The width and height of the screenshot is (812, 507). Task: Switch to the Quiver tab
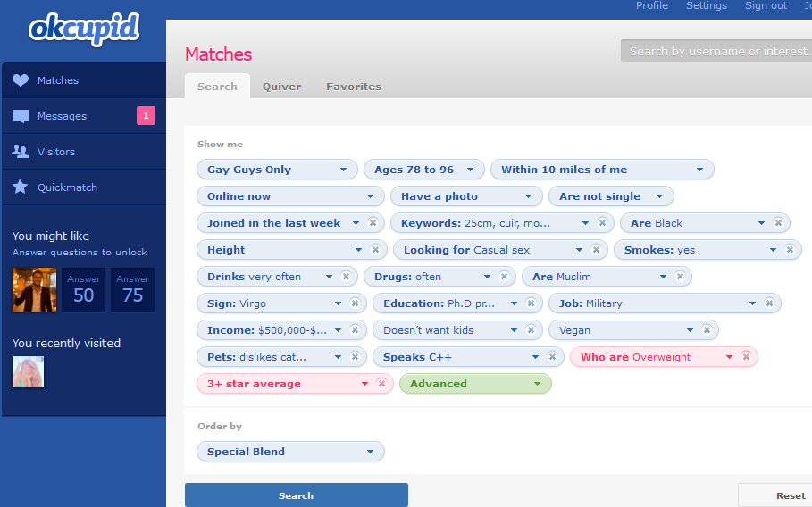coord(281,87)
